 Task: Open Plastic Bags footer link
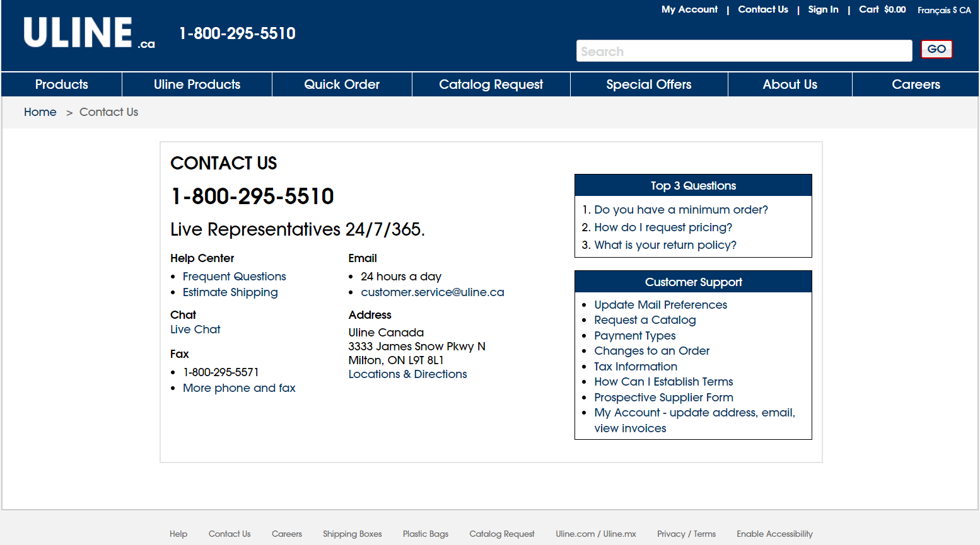coord(426,534)
